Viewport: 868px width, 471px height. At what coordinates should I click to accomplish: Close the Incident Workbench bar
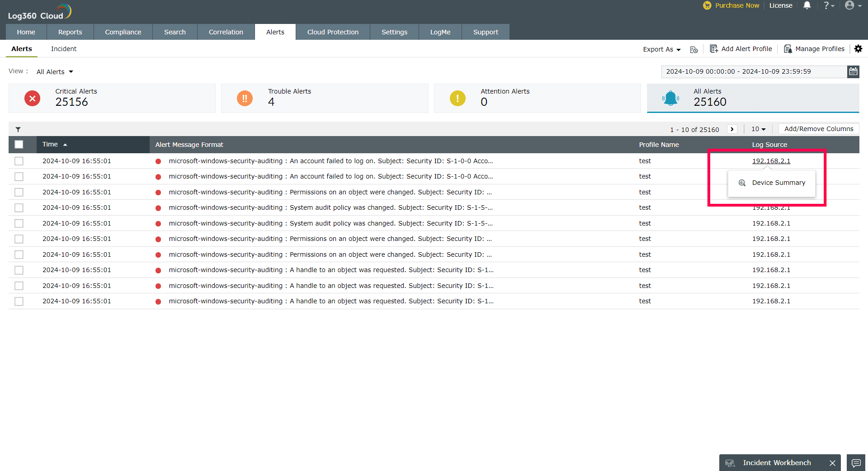[832, 463]
